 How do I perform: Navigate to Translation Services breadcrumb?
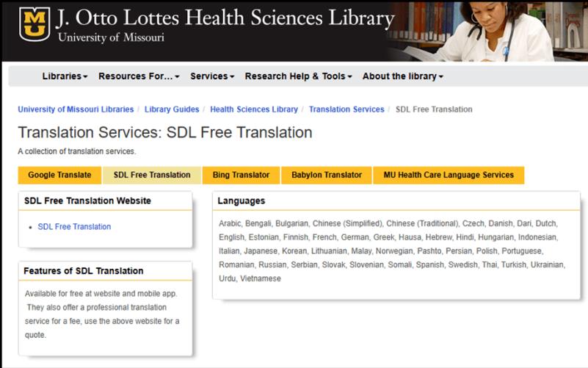(346, 109)
